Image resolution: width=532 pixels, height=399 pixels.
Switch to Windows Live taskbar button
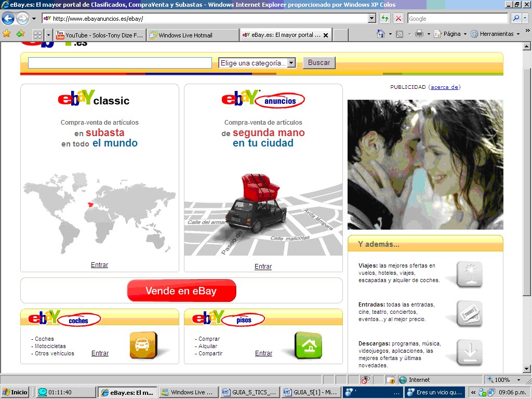click(x=189, y=392)
